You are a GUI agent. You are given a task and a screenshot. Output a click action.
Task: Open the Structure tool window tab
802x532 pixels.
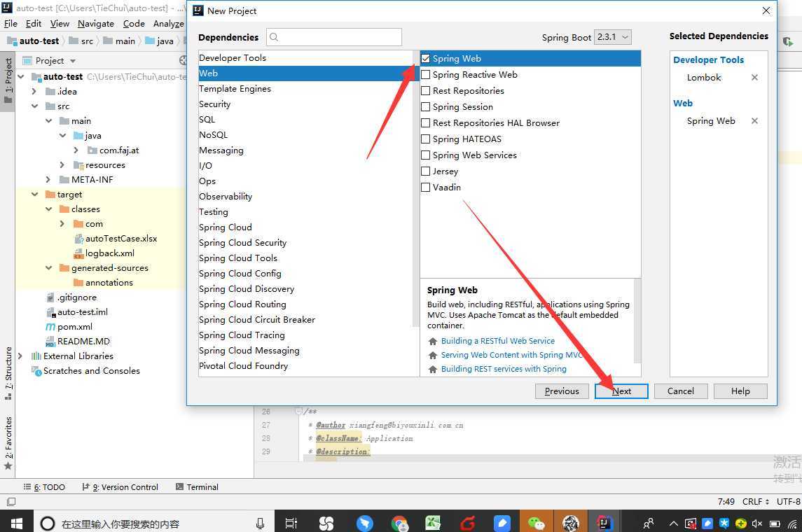[8, 374]
